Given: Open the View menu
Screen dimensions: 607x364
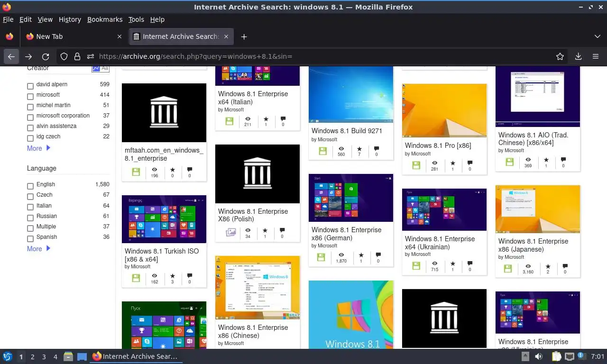Looking at the screenshot, I should [45, 19].
